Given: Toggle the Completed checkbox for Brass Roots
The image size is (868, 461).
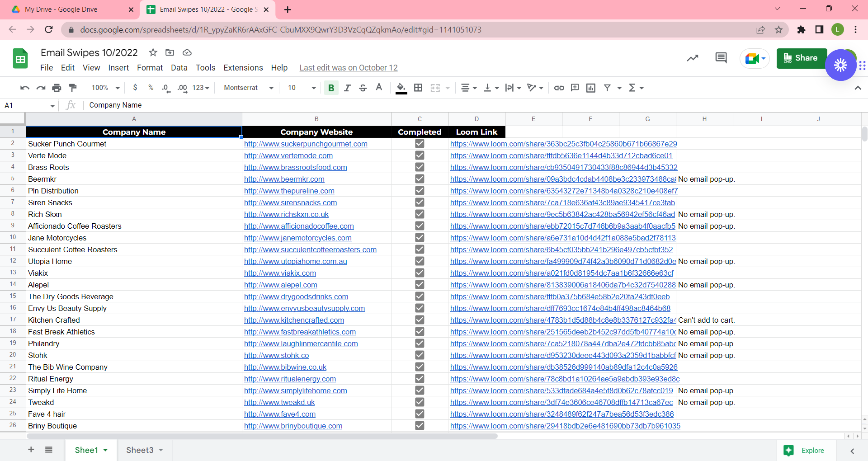Looking at the screenshot, I should tap(420, 167).
